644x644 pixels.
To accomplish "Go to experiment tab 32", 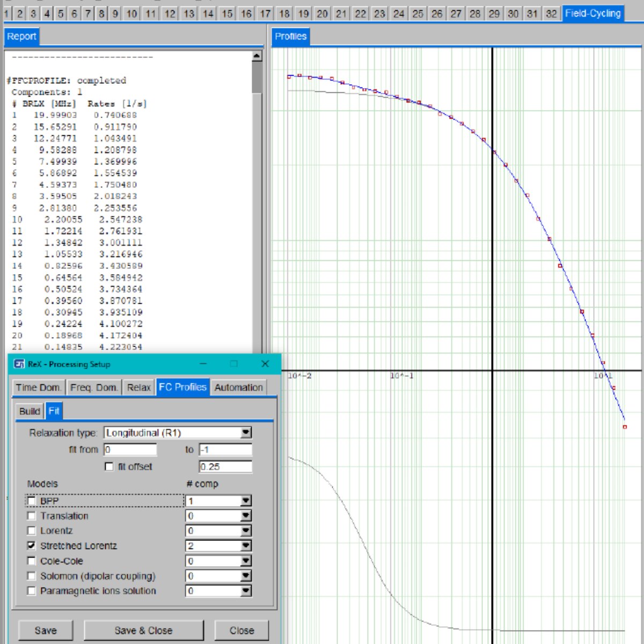I will pyautogui.click(x=551, y=13).
